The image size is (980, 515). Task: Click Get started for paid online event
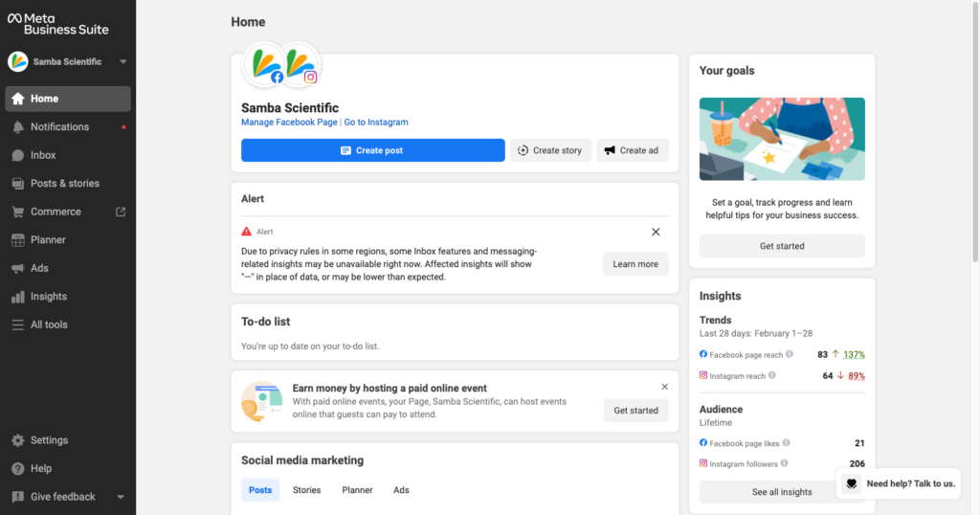[x=635, y=410]
